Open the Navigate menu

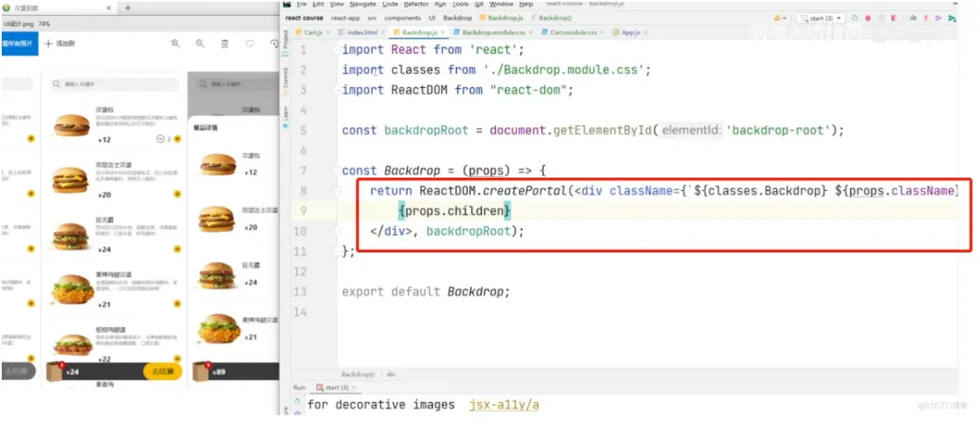pos(362,4)
